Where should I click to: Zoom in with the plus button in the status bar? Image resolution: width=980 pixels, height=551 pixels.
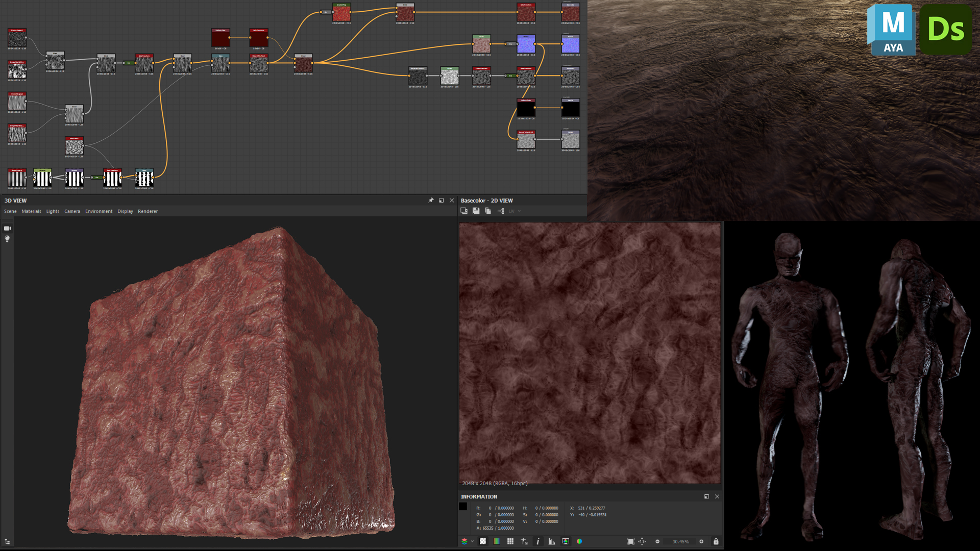click(x=702, y=542)
